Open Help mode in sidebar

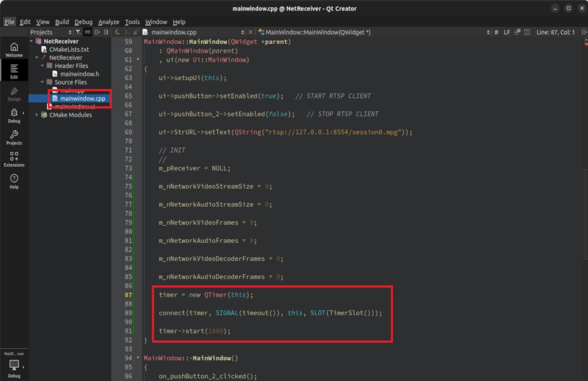(x=14, y=181)
